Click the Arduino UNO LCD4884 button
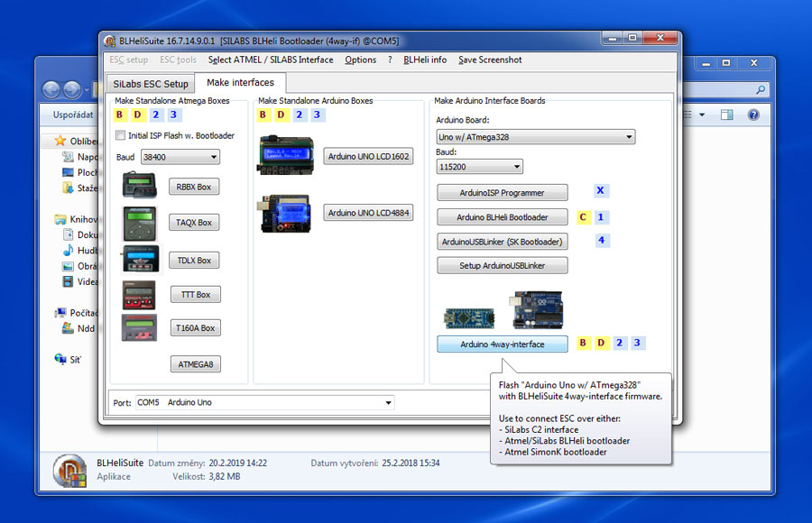The image size is (812, 523). pyautogui.click(x=368, y=213)
